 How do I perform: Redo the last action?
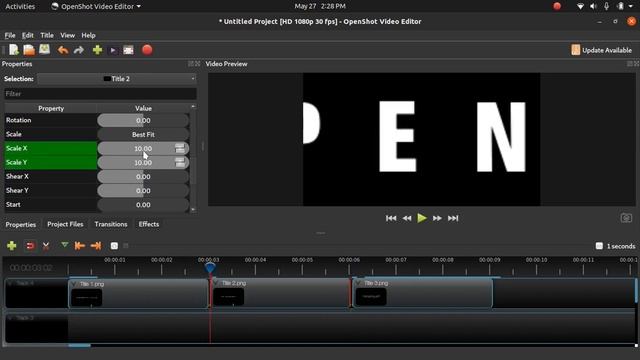point(79,50)
